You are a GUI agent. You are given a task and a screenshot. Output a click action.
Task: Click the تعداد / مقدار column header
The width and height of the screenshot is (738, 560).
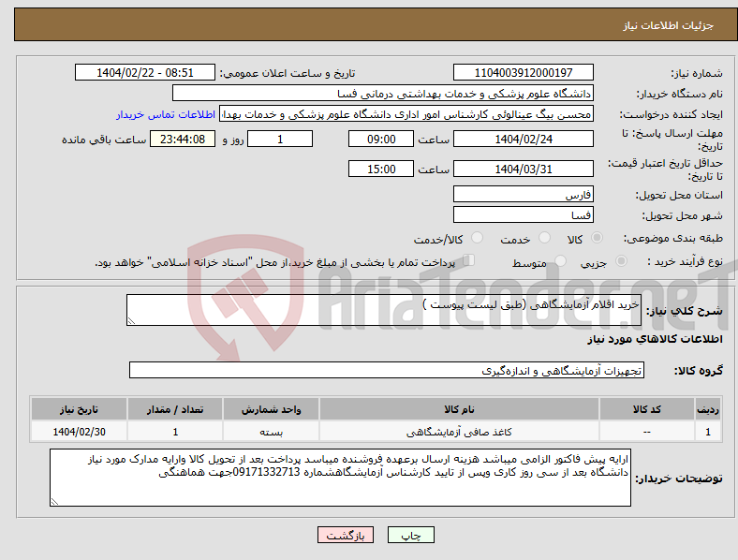pos(175,409)
